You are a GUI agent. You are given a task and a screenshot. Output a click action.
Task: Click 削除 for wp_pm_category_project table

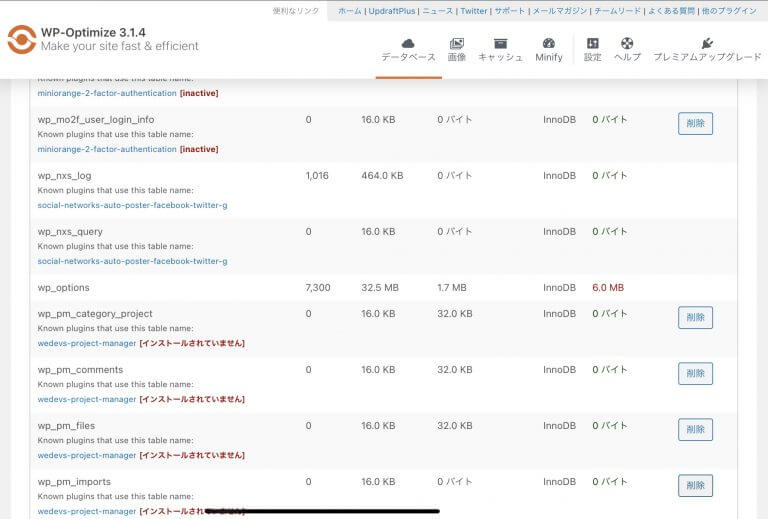(x=695, y=317)
